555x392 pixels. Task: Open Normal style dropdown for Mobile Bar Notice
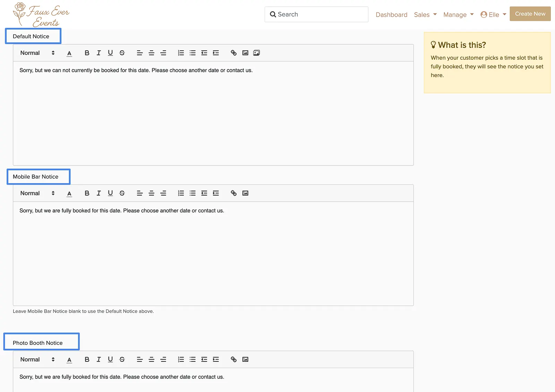click(x=37, y=193)
